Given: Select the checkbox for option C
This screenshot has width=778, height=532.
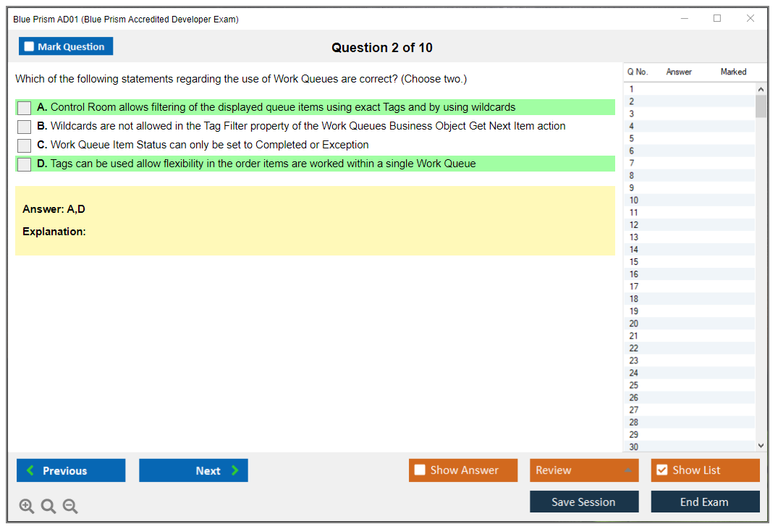Looking at the screenshot, I should tap(24, 145).
